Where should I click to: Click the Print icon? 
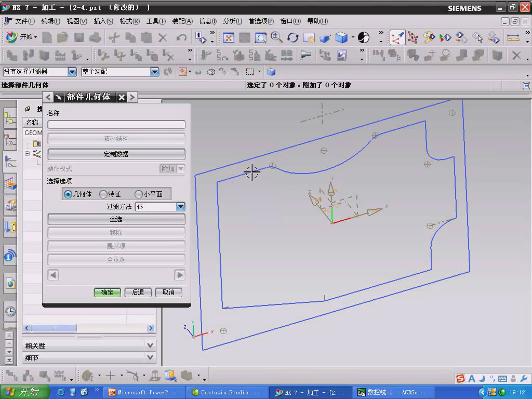pos(96,37)
